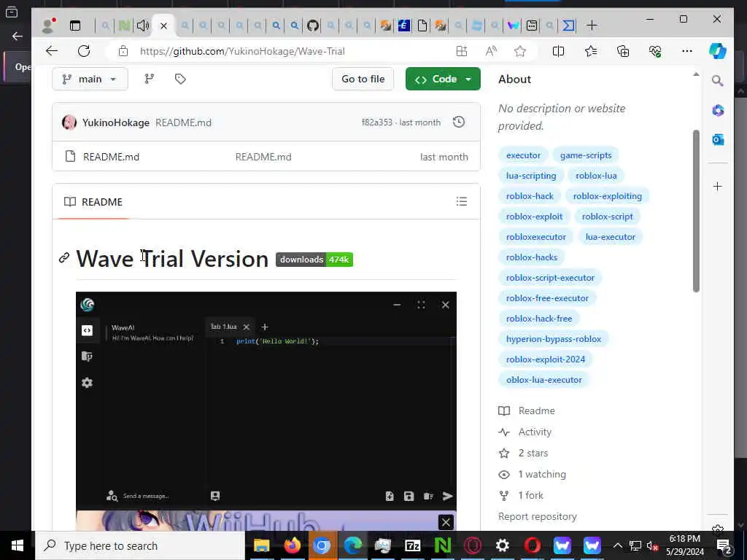Click the taskbar search box
The image size is (747, 560).
pyautogui.click(x=140, y=545)
